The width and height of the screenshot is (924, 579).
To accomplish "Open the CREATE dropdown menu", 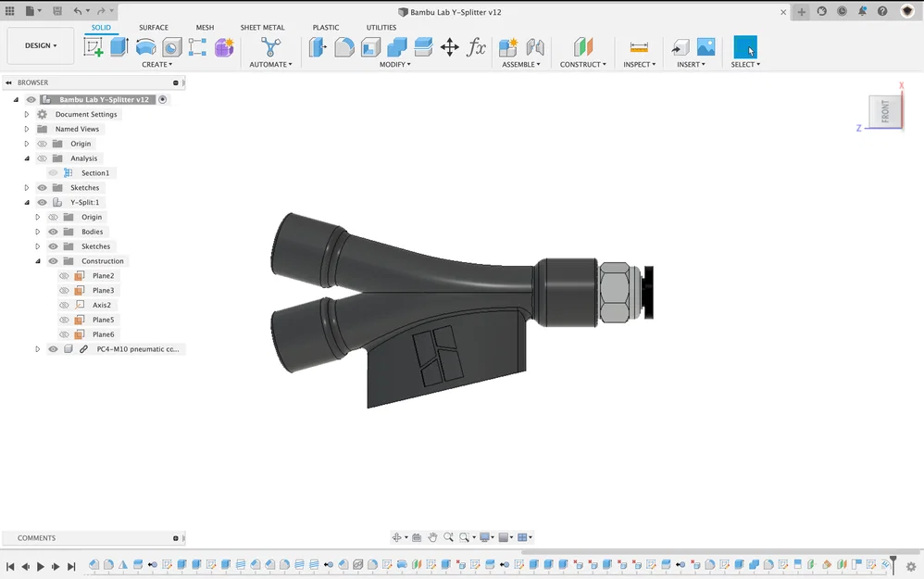I will point(156,64).
